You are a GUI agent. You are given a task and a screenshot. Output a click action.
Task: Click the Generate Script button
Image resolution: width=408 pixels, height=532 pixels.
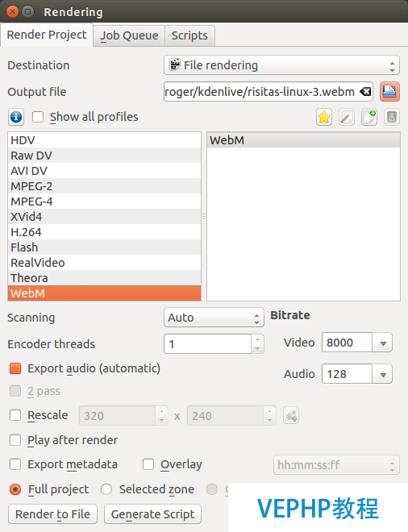point(152,514)
